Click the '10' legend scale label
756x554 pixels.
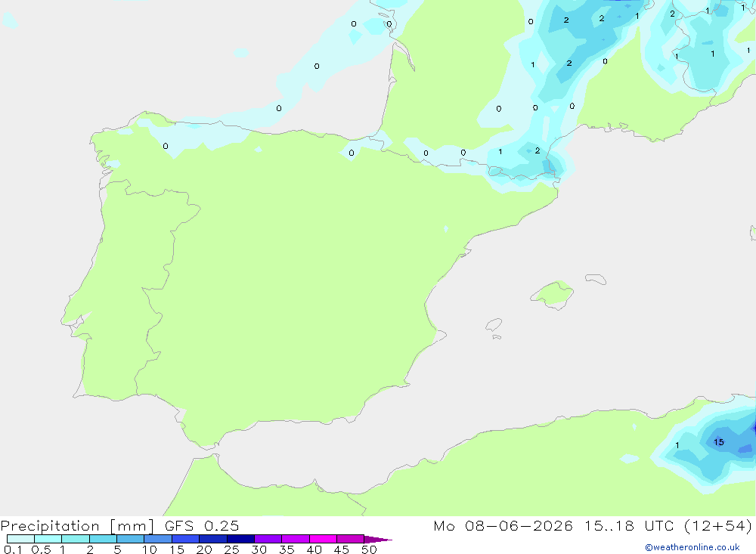coord(150,549)
